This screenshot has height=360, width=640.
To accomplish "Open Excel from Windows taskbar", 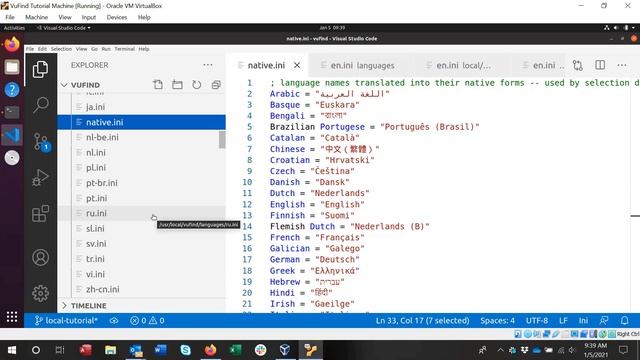I will 235,350.
